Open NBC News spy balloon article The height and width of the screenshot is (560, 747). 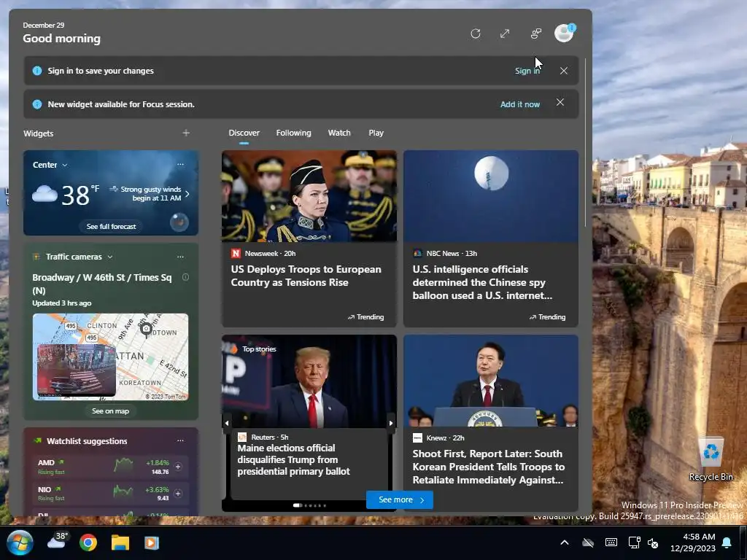(482, 282)
